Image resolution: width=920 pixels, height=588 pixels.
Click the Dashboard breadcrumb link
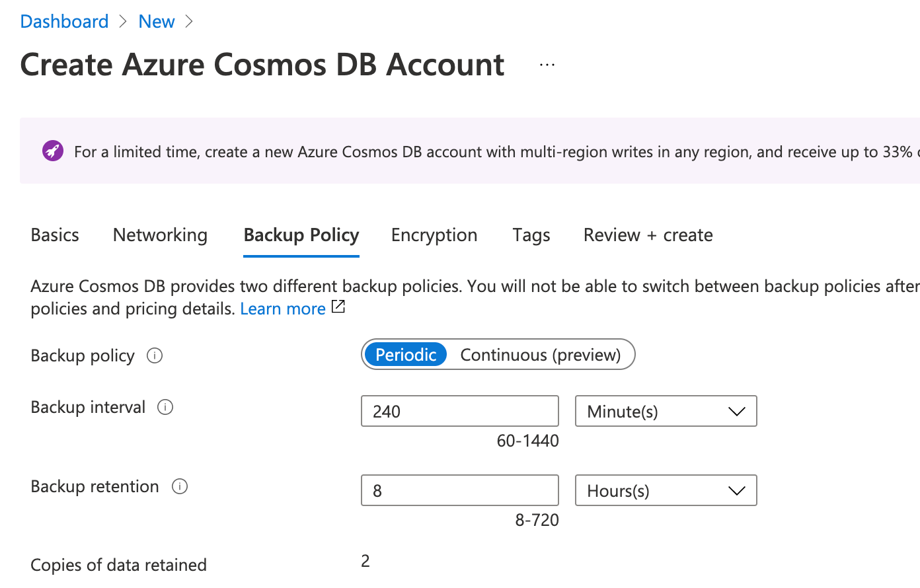(x=64, y=22)
